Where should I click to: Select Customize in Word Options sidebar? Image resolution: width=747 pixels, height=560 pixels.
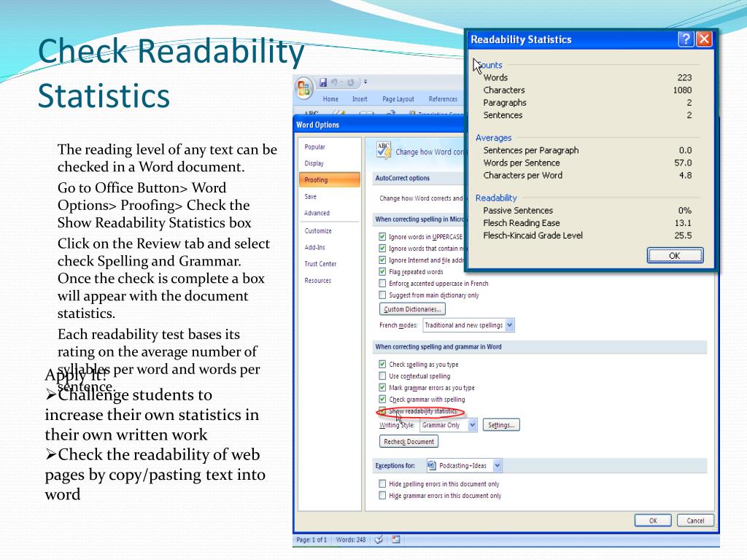tap(329, 231)
